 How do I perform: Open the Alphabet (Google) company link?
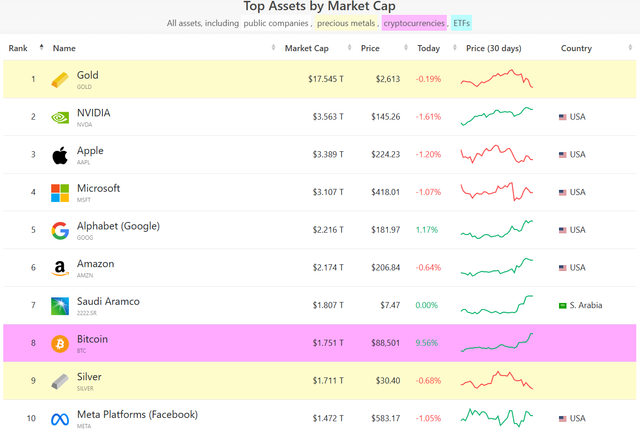pos(118,226)
